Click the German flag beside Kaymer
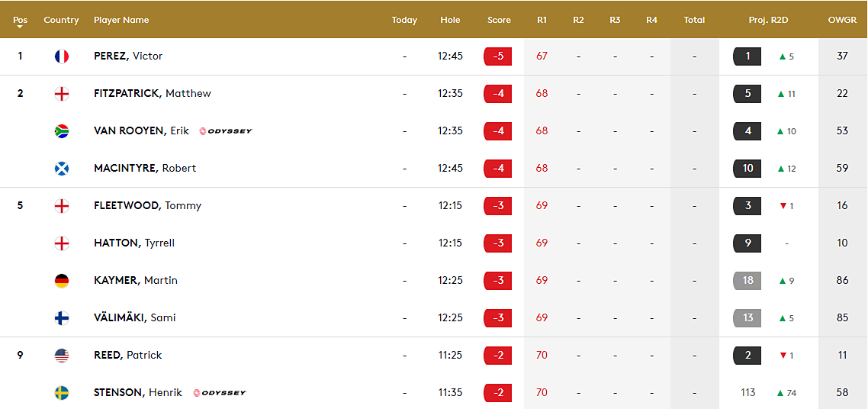 click(x=62, y=281)
